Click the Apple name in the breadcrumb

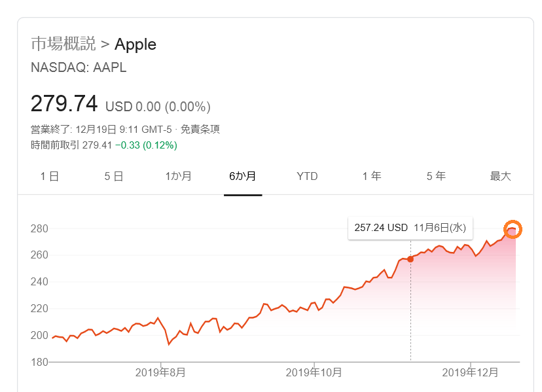(135, 45)
